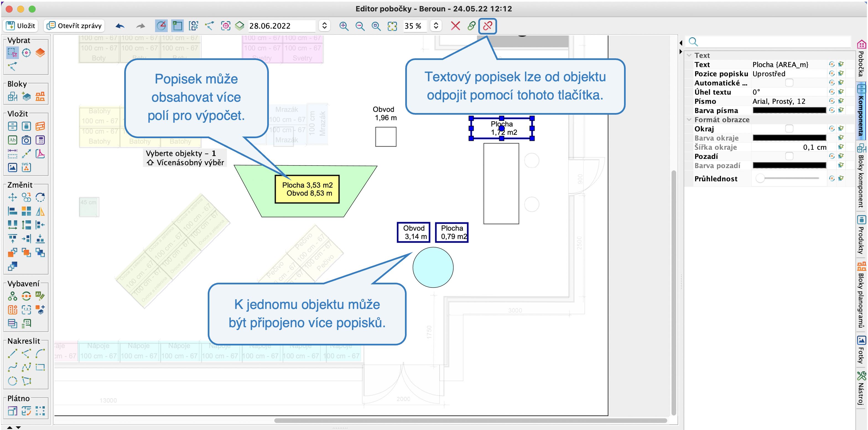Toggle the Okraj border checkbox

(x=789, y=129)
